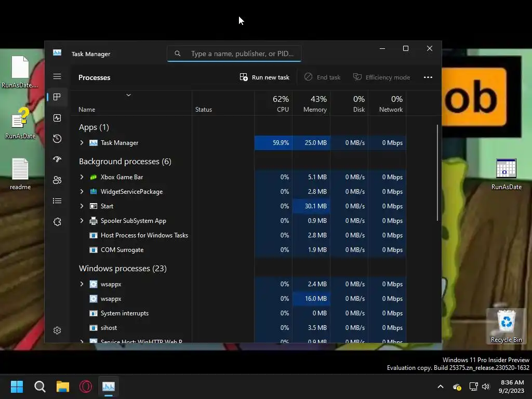Viewport: 532px width, 399px height.
Task: Focus the process search input field
Action: click(234, 54)
